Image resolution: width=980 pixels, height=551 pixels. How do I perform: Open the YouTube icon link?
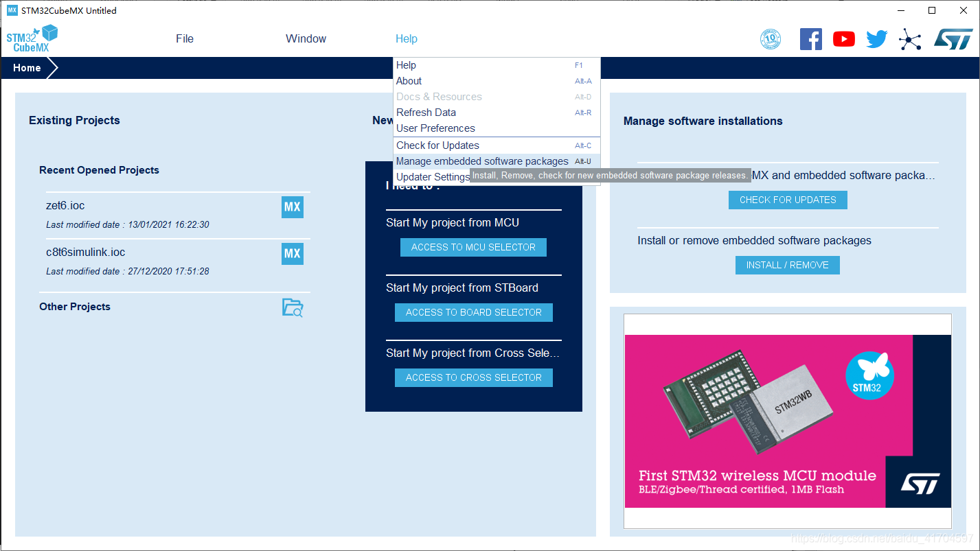pyautogui.click(x=843, y=39)
